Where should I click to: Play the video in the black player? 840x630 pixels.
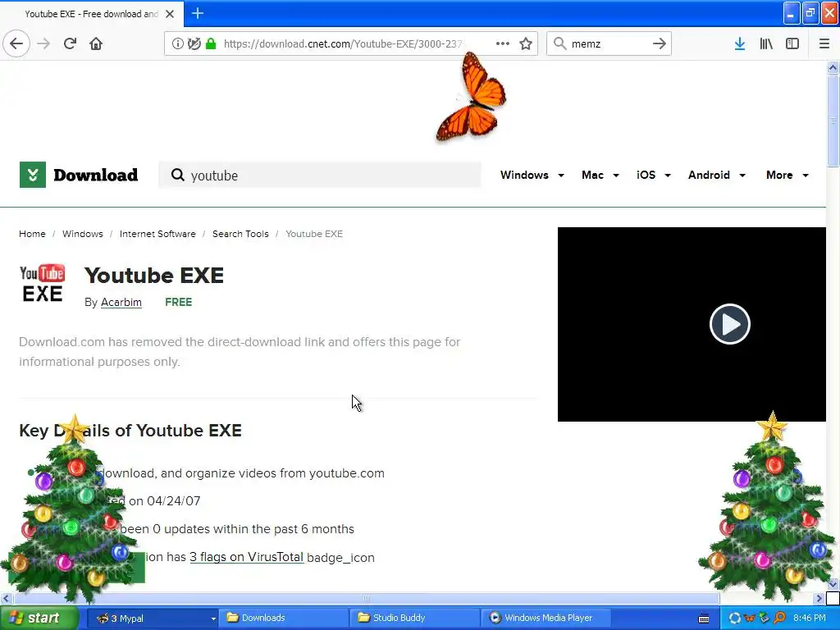[729, 324]
